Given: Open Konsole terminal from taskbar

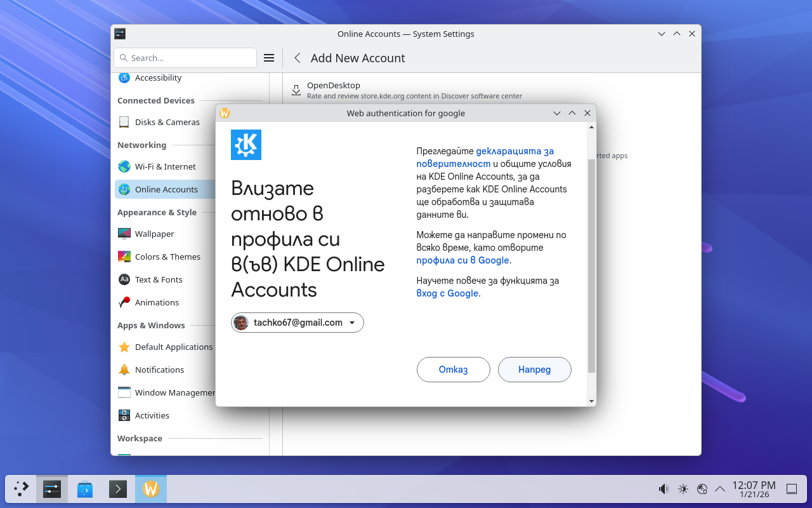Looking at the screenshot, I should [x=118, y=489].
